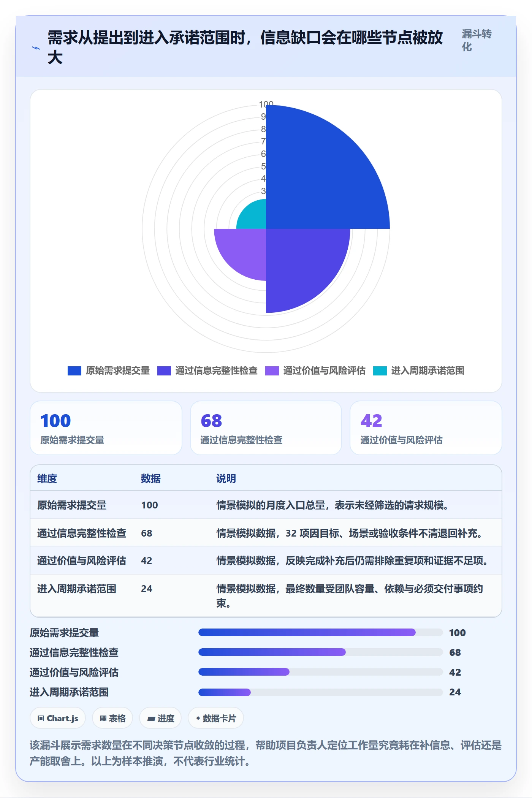The image size is (532, 798).
Task: Click the lightning icon beside the title
Action: click(36, 48)
